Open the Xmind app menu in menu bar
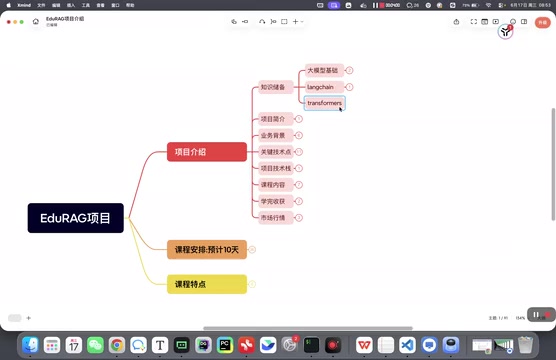Screen dimensions: 556x360 (x=24, y=5)
